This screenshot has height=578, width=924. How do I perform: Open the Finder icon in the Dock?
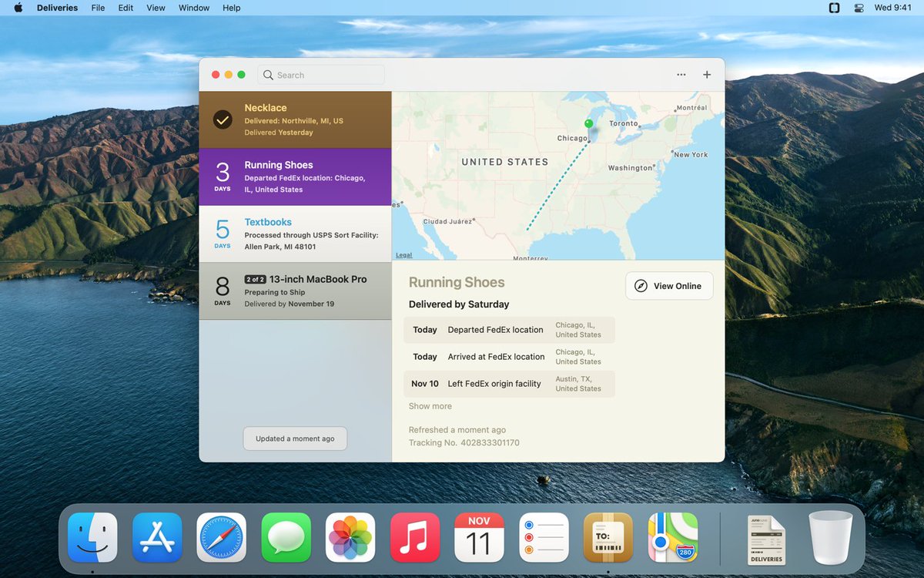click(92, 537)
